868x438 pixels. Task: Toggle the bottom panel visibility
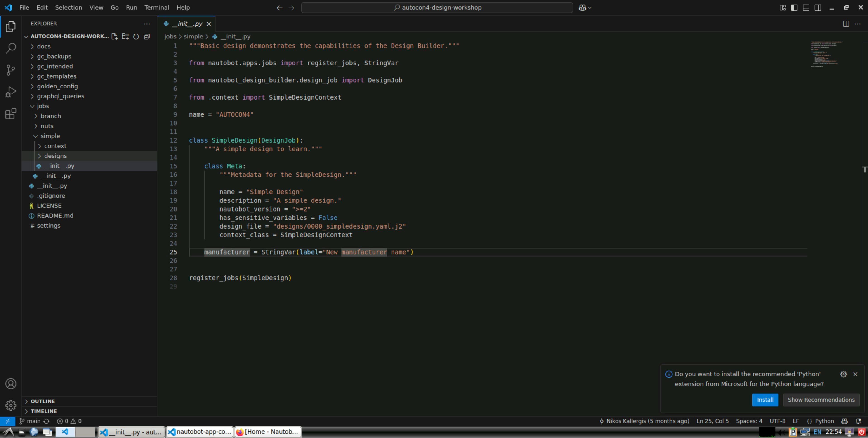coord(806,7)
